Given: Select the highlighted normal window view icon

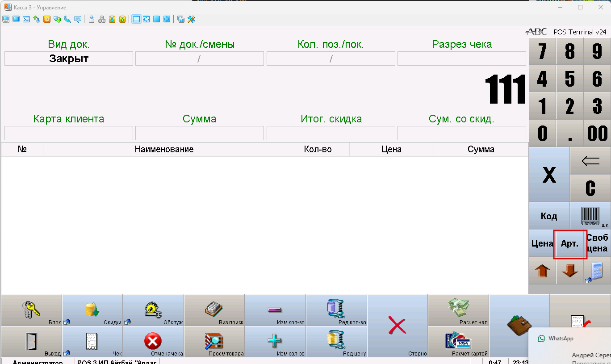Looking at the screenshot, I should [x=136, y=19].
